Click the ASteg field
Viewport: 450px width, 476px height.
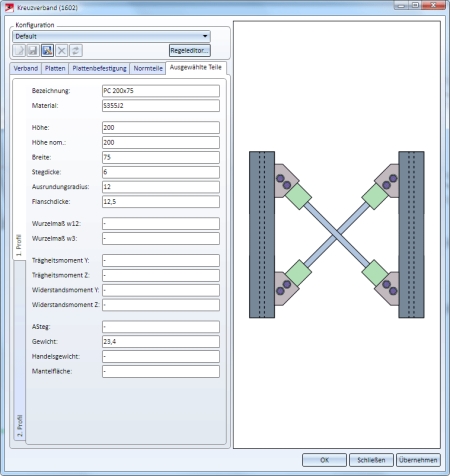[161, 327]
